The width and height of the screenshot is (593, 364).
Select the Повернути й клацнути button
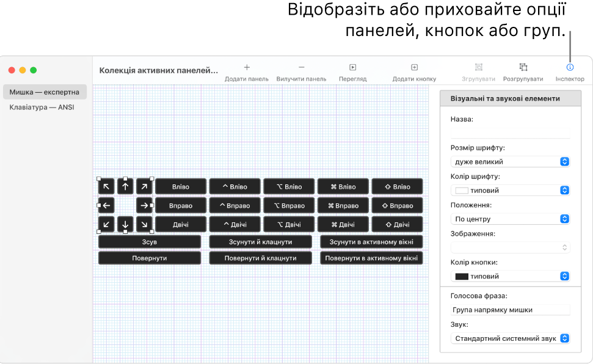pos(260,258)
